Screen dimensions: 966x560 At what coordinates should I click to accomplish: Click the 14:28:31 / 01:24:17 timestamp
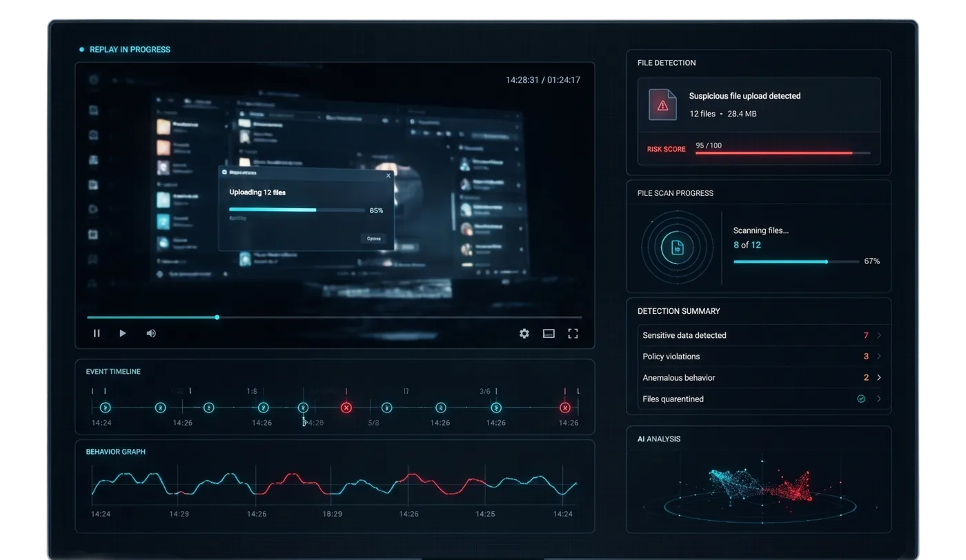(543, 80)
